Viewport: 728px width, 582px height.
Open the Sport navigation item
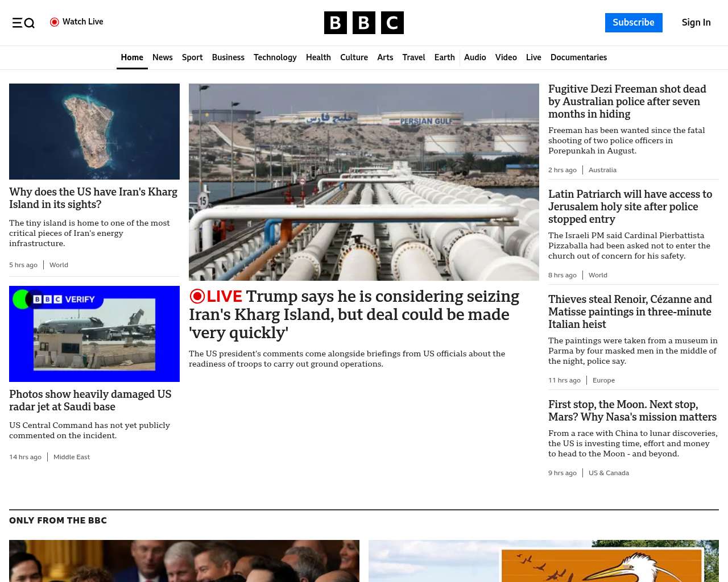coord(192,57)
